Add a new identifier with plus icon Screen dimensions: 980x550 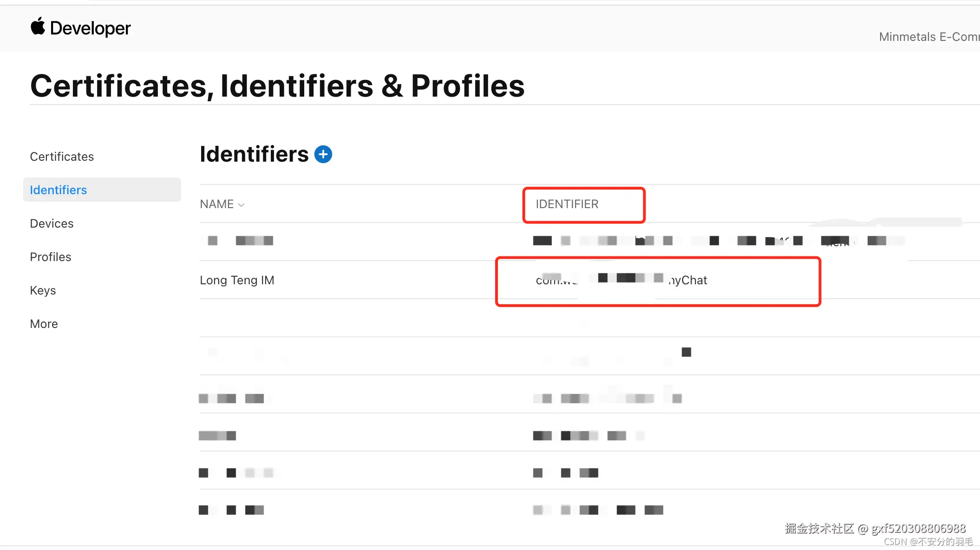tap(323, 154)
